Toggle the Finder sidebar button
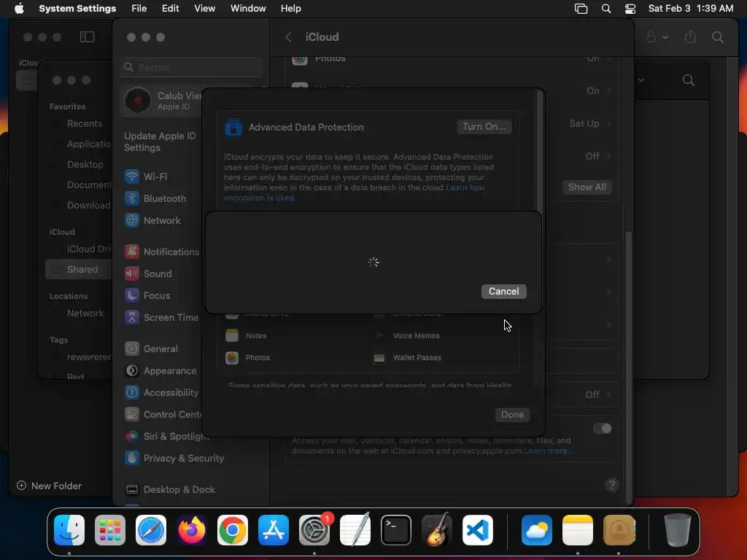The height and width of the screenshot is (560, 747). coord(88,37)
